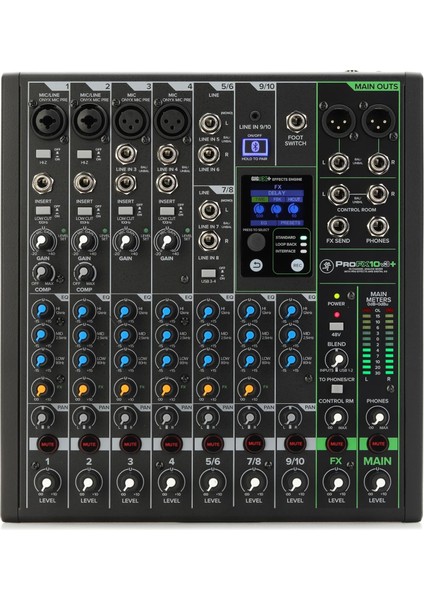This screenshot has width=424, height=600.
Task: Click channel 1 PAN knob
Action: click(42, 417)
